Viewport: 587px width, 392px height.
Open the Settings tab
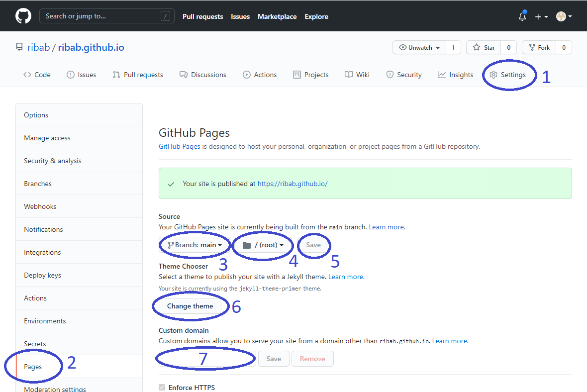tap(507, 75)
